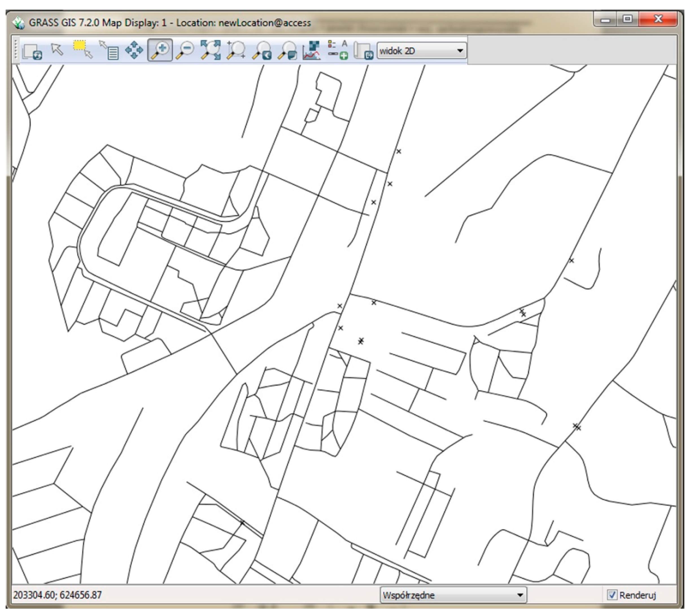The image size is (692, 616).
Task: Click Add map elements icon
Action: click(338, 51)
